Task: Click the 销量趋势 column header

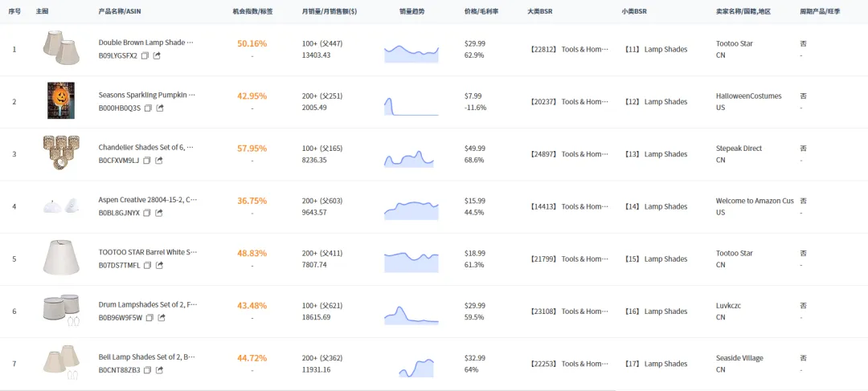Action: point(411,11)
